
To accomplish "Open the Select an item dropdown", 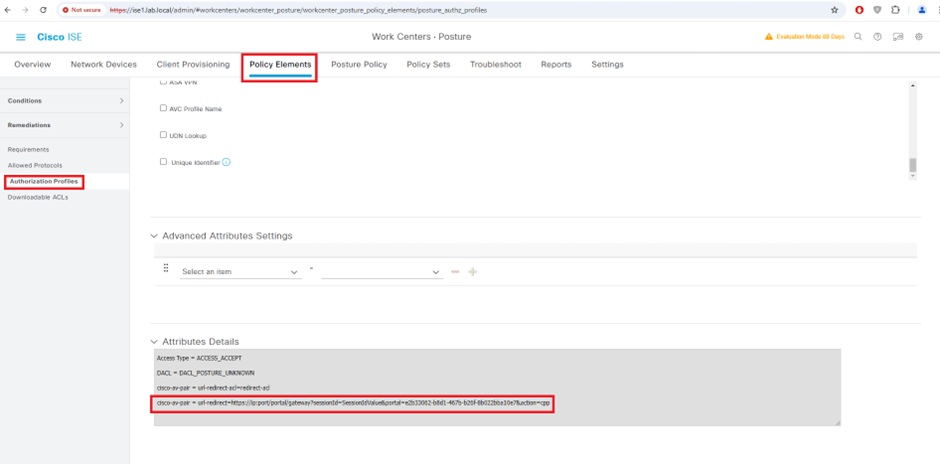I will coord(240,272).
